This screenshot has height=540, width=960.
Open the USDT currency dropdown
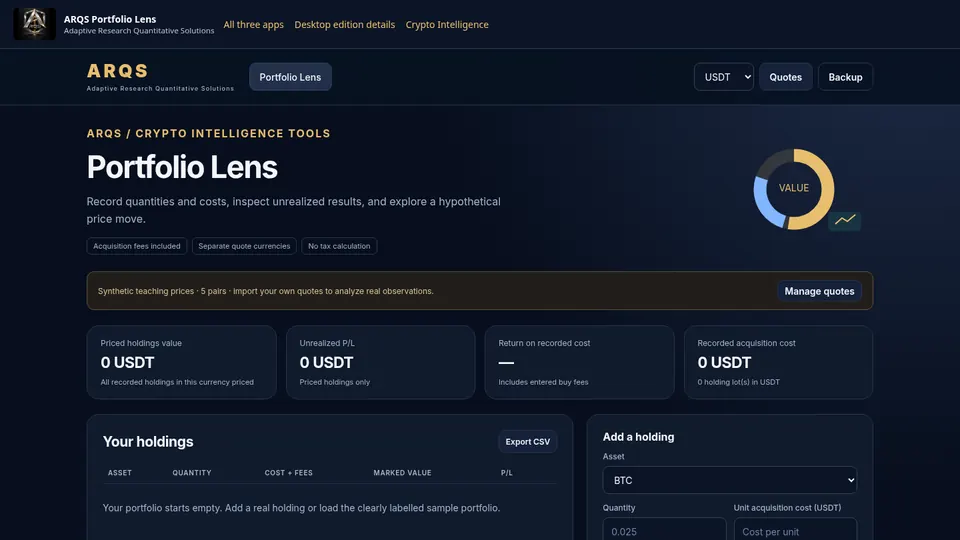pos(724,77)
